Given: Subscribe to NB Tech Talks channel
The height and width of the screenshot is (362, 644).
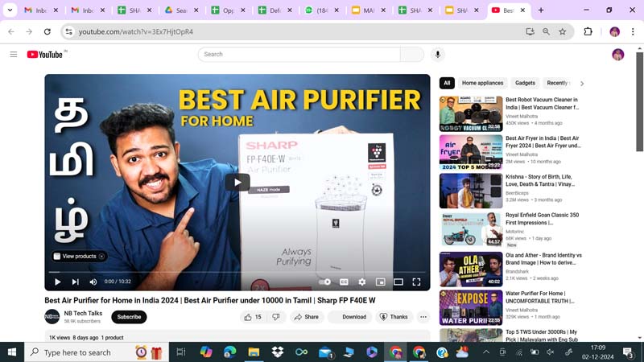Looking at the screenshot, I should [129, 317].
